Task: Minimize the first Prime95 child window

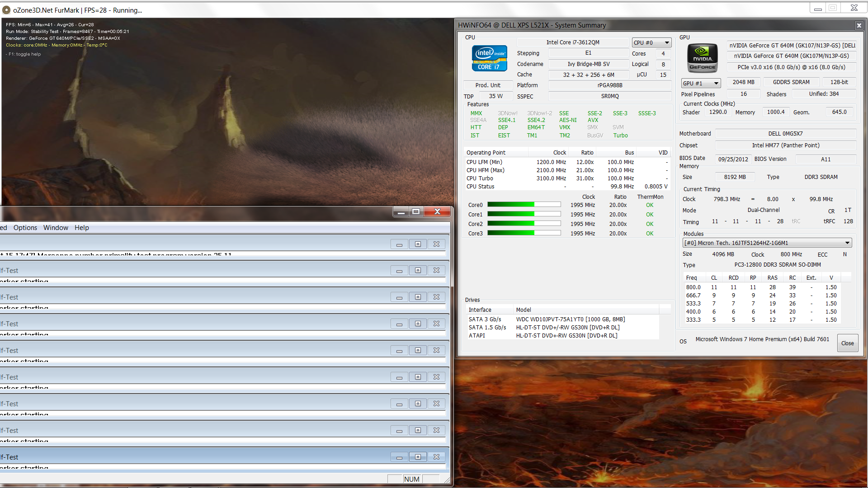Action: (x=399, y=244)
